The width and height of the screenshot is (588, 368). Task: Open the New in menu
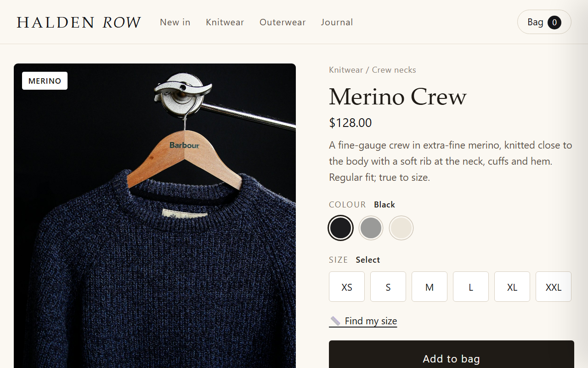pyautogui.click(x=175, y=22)
